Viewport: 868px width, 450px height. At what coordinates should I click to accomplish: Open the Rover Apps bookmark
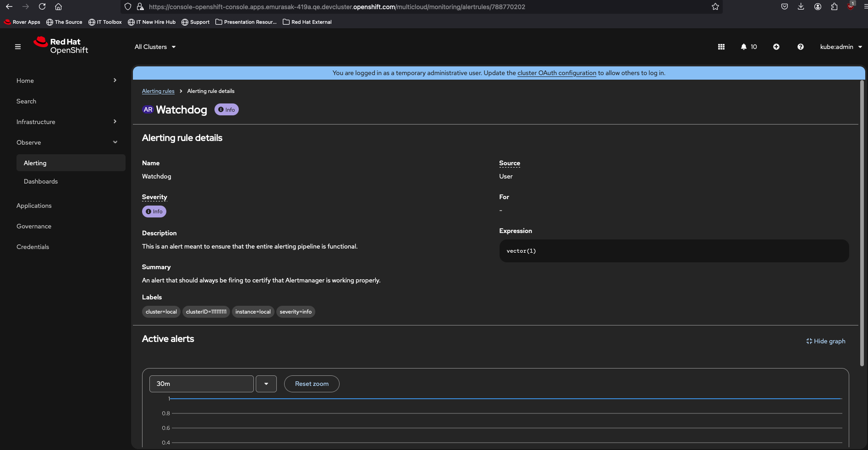pos(22,22)
